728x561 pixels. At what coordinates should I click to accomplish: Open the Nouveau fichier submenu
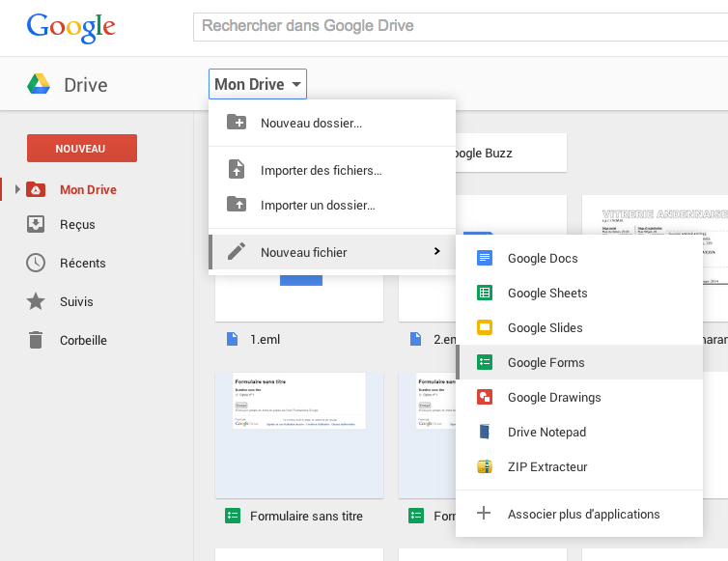pyautogui.click(x=332, y=252)
